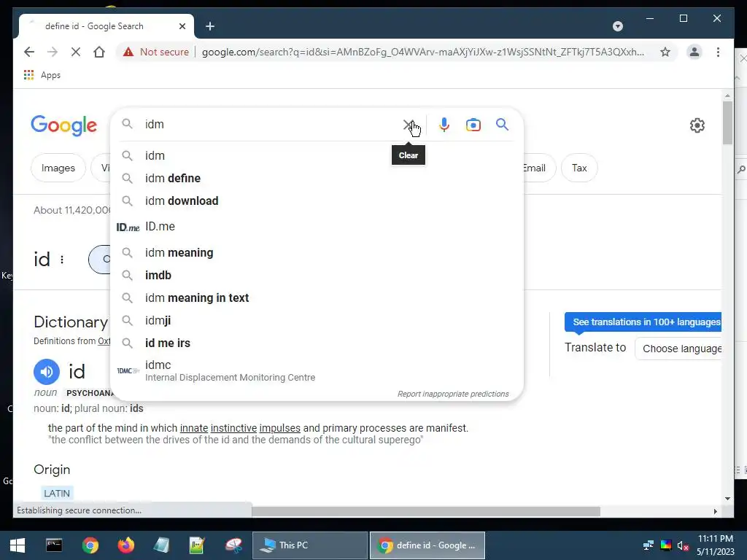Select idmc Internal Displacement Monitoring Centre
This screenshot has height=560, width=747.
coord(317,371)
